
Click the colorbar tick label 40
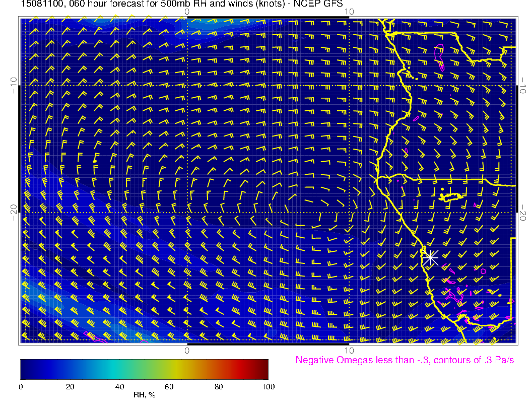[x=119, y=387]
